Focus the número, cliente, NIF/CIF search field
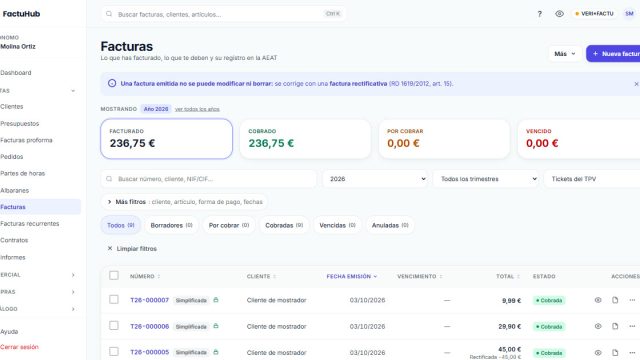 209,179
